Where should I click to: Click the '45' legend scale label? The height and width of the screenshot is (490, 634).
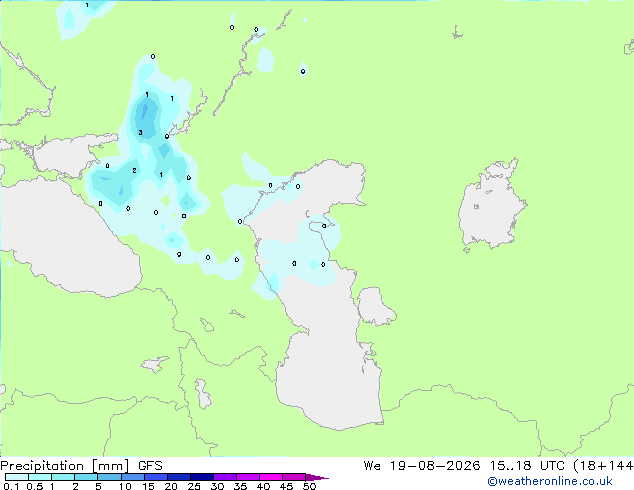click(x=286, y=486)
